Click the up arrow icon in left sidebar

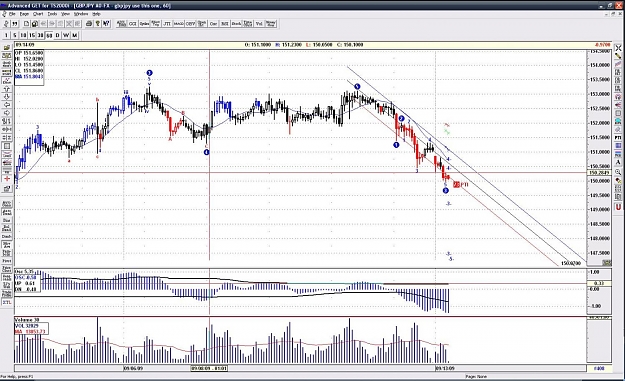click(7, 89)
